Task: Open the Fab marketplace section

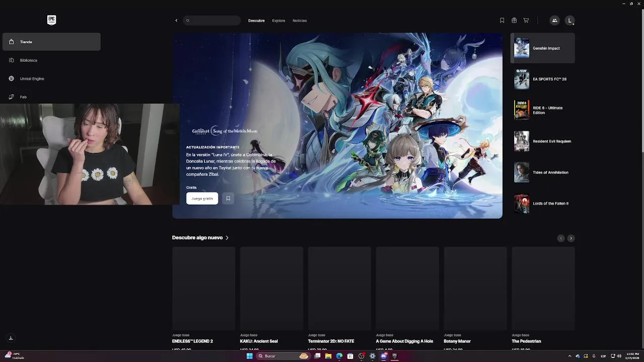Action: point(51,97)
